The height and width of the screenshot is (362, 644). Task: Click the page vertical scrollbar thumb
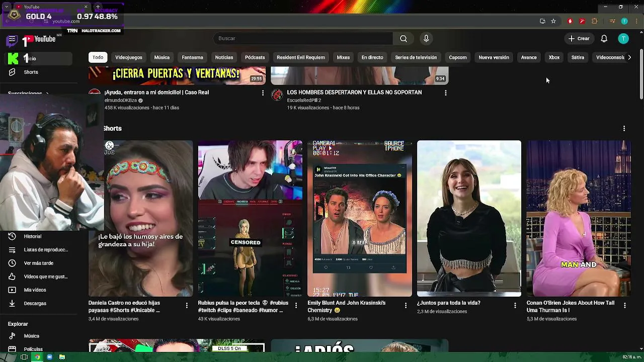pos(641,74)
